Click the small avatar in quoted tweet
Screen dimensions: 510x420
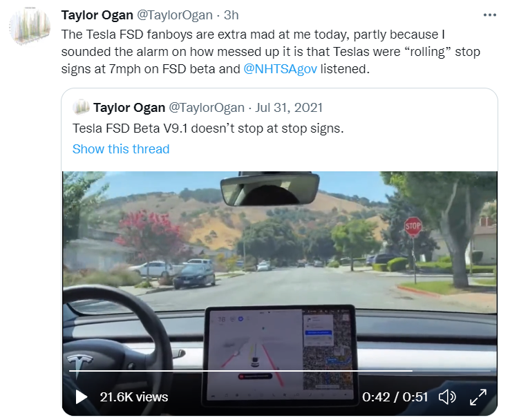coord(81,108)
